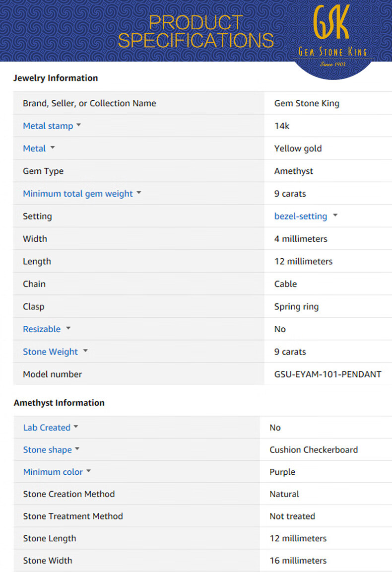Open the Metal stamp link

pos(48,126)
